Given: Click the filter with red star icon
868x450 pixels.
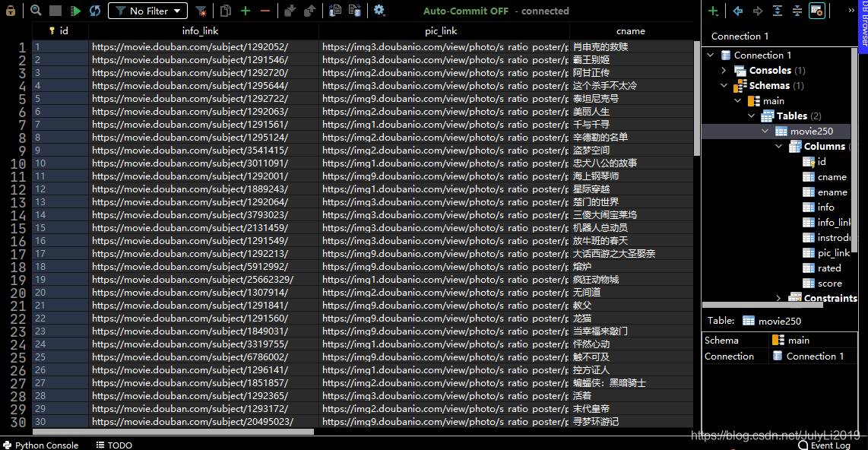Looking at the screenshot, I should click(201, 11).
